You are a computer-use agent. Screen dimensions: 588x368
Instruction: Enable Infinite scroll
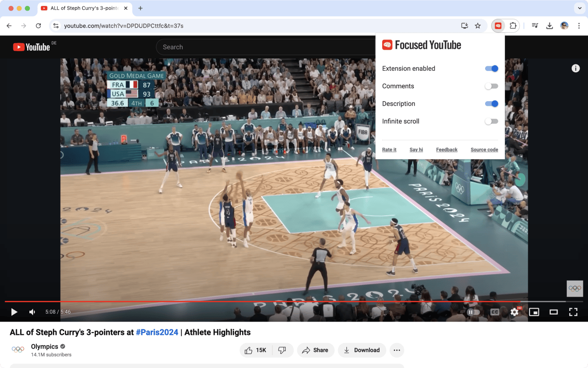point(491,121)
